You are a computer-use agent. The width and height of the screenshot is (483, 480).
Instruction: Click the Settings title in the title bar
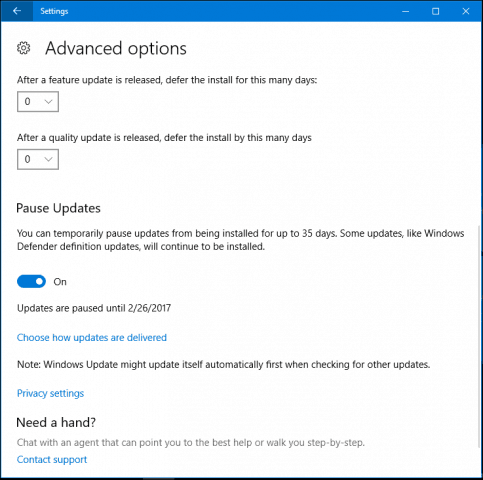point(54,11)
